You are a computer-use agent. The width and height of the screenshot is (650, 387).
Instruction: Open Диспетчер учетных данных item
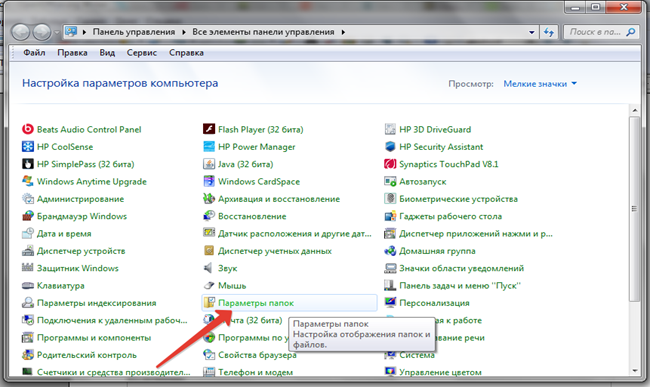pyautogui.click(x=275, y=251)
